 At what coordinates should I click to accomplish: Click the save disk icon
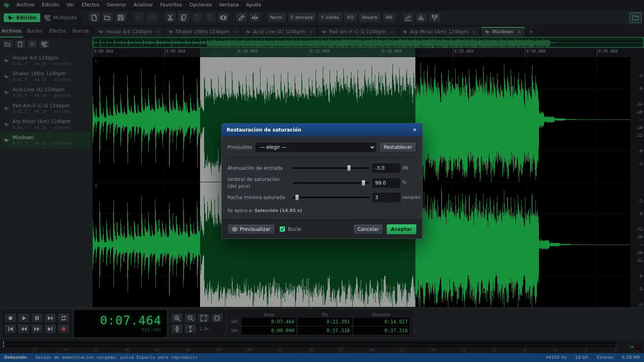pos(120,18)
